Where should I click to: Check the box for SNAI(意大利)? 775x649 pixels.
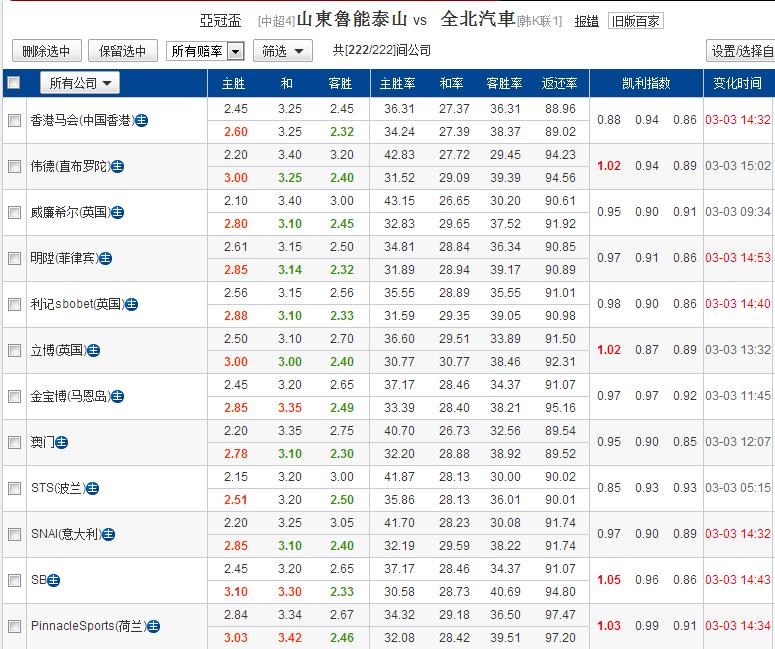click(x=14, y=534)
